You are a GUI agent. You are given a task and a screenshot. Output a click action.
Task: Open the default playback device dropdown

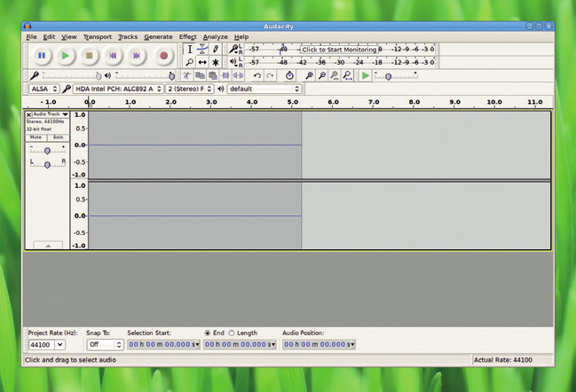(264, 89)
